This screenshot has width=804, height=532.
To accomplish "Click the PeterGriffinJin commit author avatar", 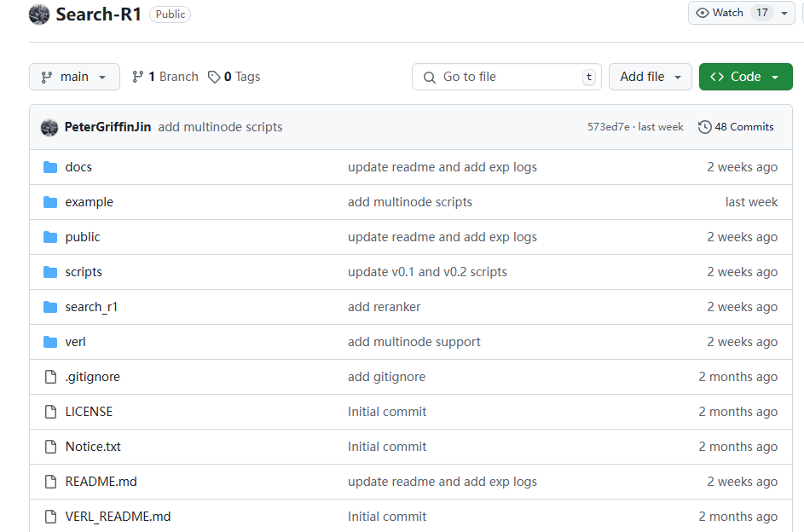I will point(49,127).
